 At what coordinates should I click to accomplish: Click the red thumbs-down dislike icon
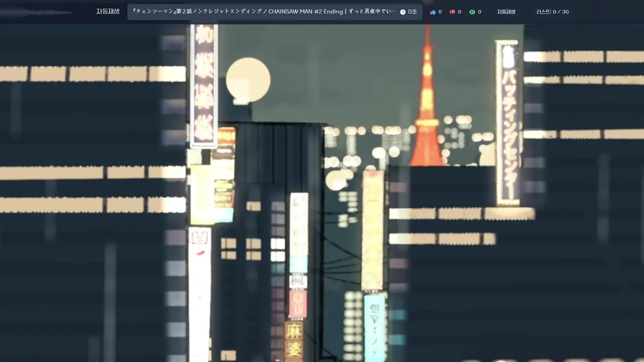click(452, 12)
